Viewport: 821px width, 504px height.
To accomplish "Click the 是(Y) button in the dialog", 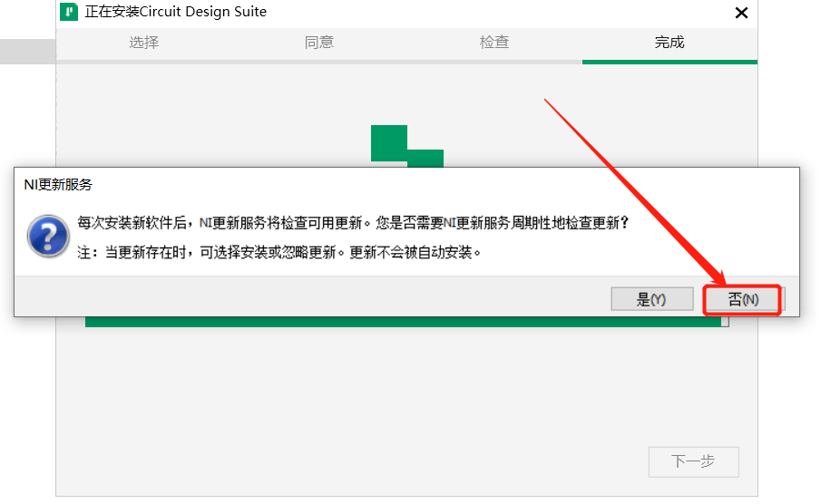I will [x=652, y=299].
